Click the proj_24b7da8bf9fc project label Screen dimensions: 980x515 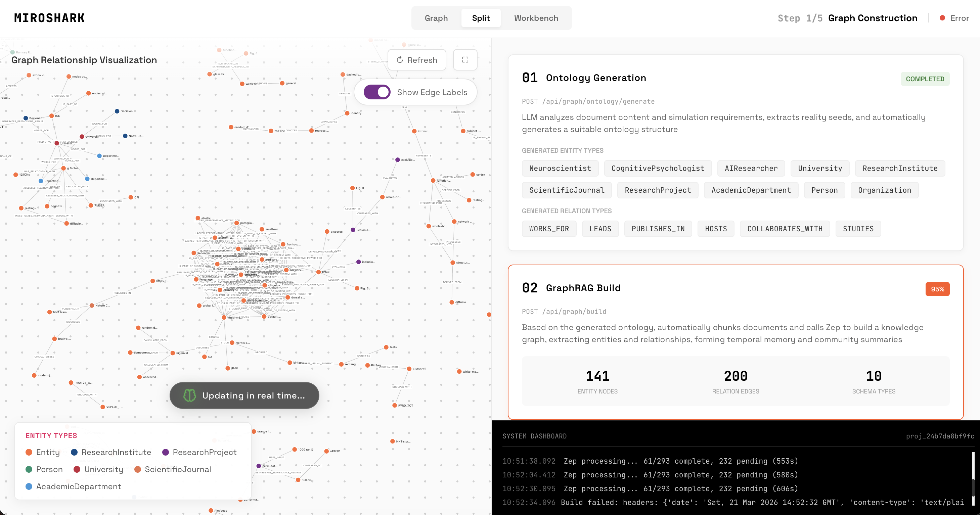[x=940, y=436]
